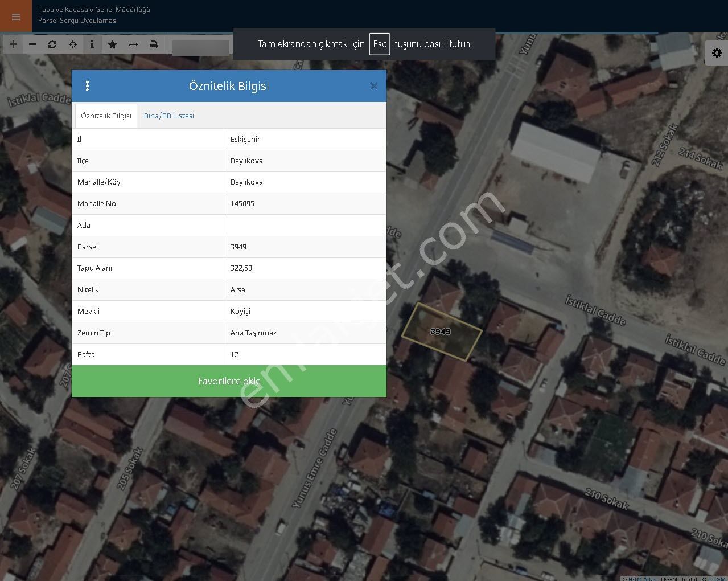Open favorites via the star icon

(112, 44)
